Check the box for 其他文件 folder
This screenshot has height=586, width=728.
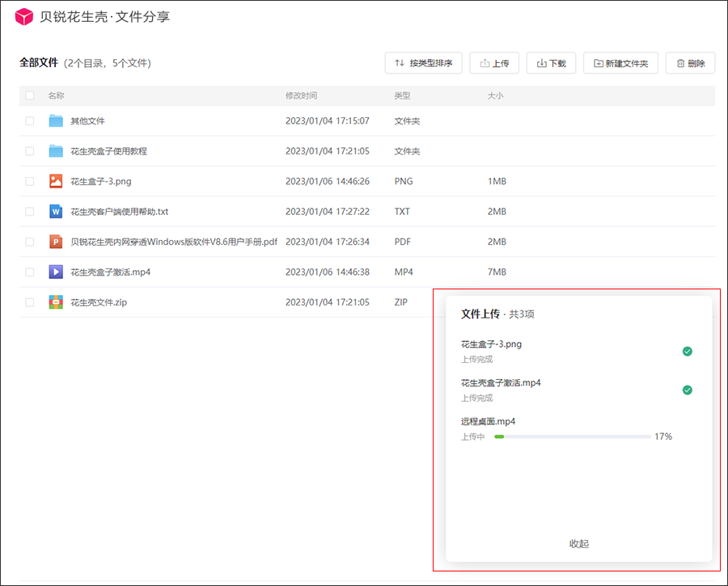point(30,121)
